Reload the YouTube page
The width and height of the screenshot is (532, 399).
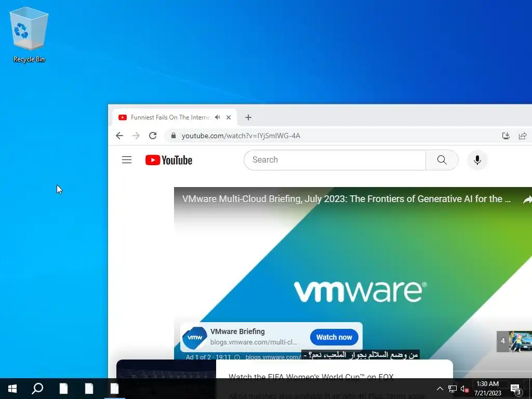click(x=153, y=136)
